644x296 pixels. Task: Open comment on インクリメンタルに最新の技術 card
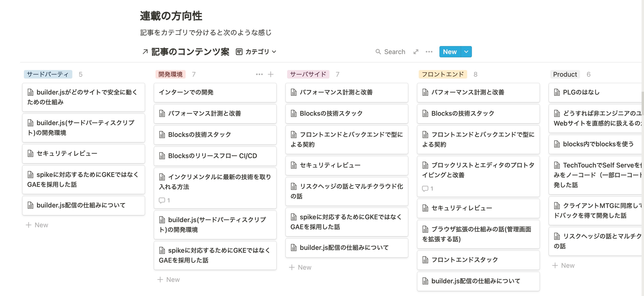click(164, 200)
